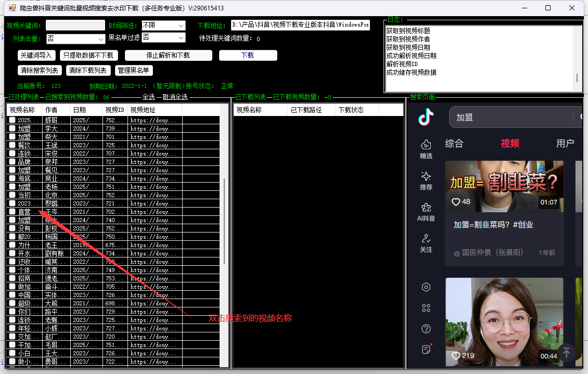Switch to the 视频 tab
This screenshot has width=588, height=374.
coord(509,144)
